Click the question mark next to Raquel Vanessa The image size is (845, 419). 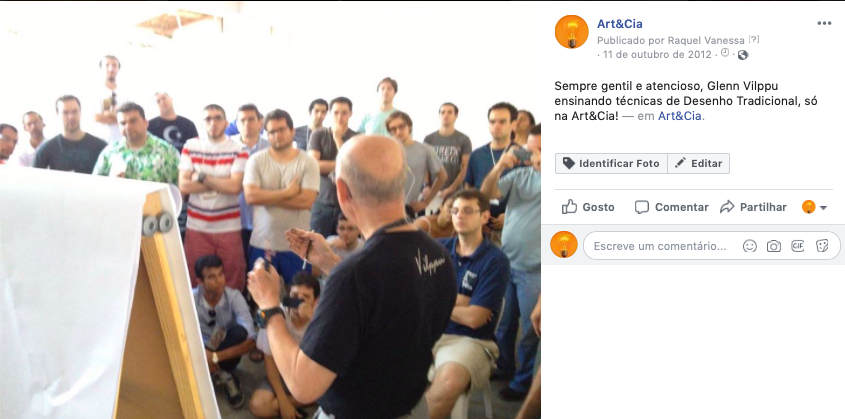754,39
